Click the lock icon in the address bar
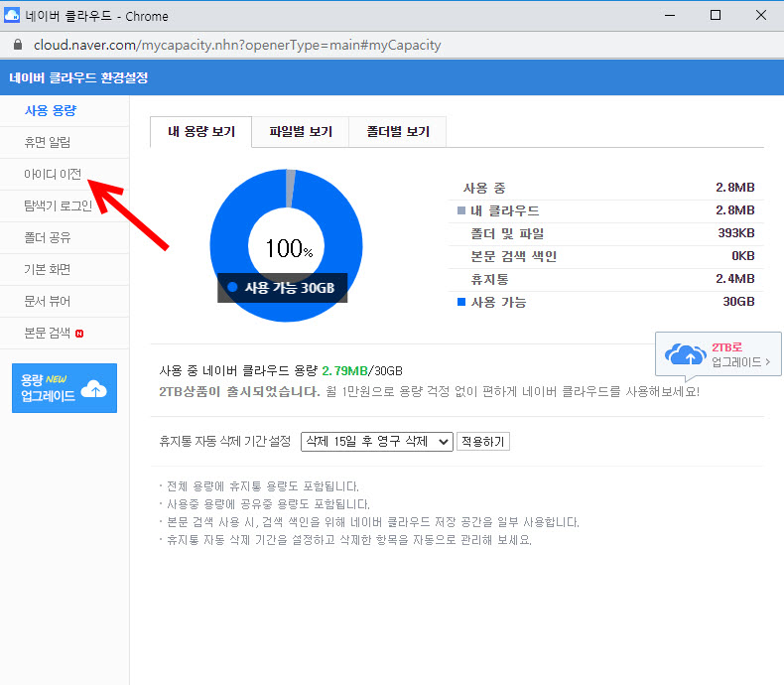 [x=18, y=45]
